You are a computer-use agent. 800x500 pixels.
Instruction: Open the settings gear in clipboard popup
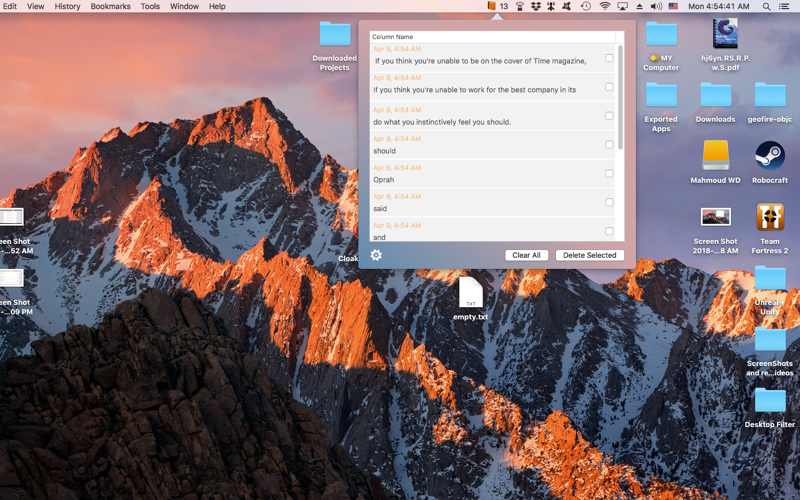[376, 255]
